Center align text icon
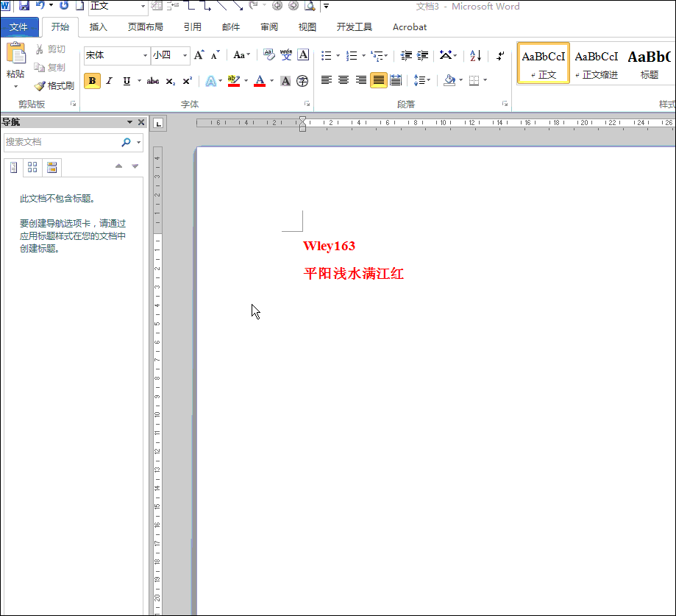 (x=344, y=80)
